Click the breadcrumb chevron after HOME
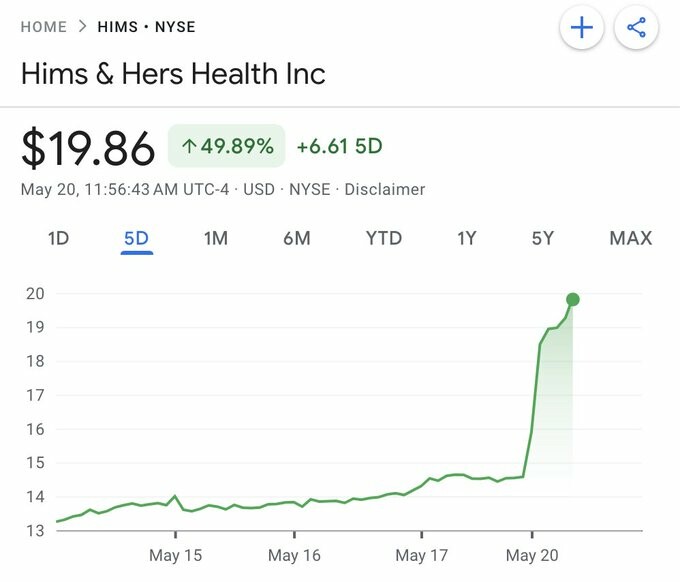This screenshot has width=680, height=582. (82, 26)
